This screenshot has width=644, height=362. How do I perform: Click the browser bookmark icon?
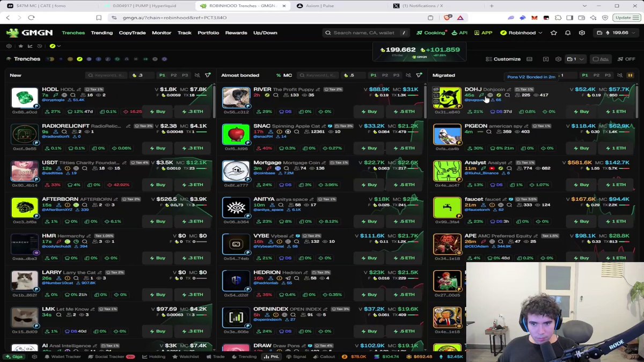(99, 18)
